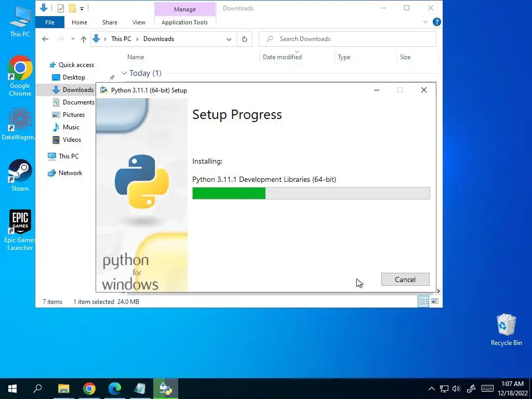The image size is (532, 399).
Task: Click the Search Downloads field
Action: pos(348,39)
